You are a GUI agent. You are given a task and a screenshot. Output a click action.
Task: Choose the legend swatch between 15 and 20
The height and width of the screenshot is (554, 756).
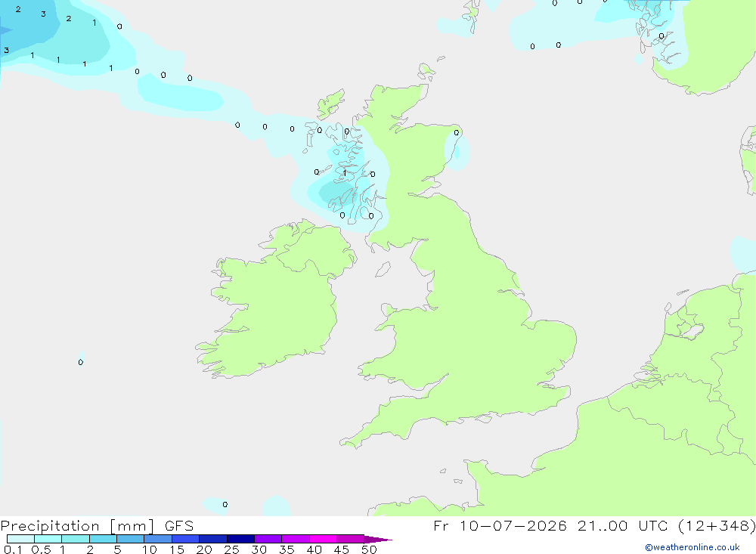pyautogui.click(x=185, y=539)
